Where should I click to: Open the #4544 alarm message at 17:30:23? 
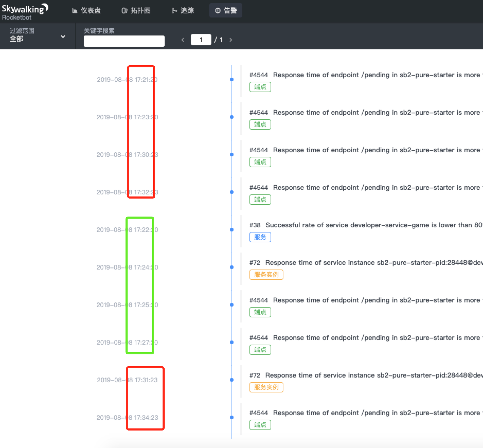pos(366,150)
